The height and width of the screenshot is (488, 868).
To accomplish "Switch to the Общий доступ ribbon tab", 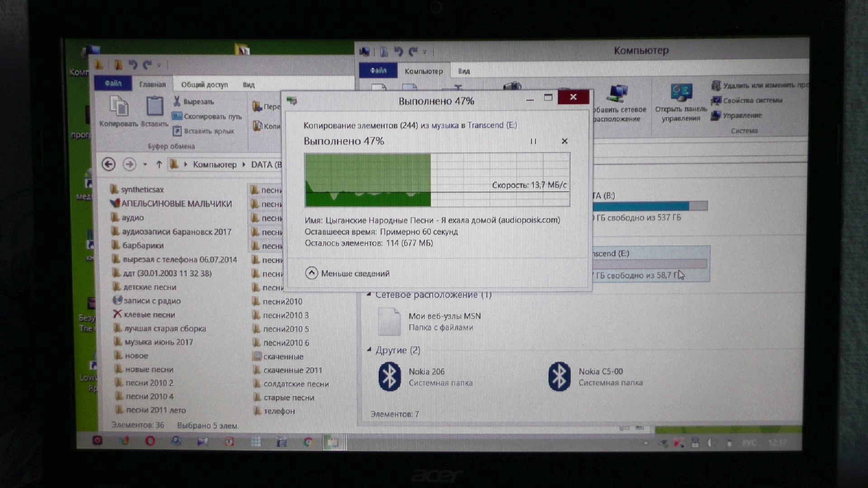I will [204, 84].
